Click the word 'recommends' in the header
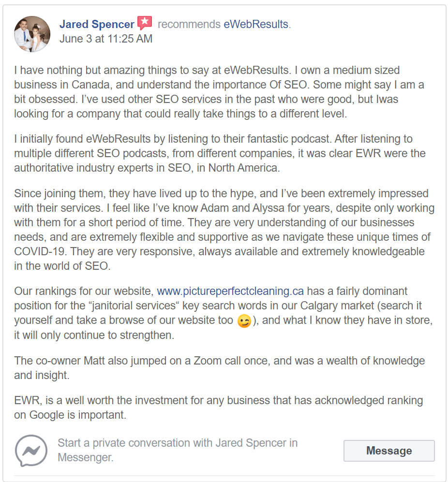The width and height of the screenshot is (448, 482). point(189,24)
